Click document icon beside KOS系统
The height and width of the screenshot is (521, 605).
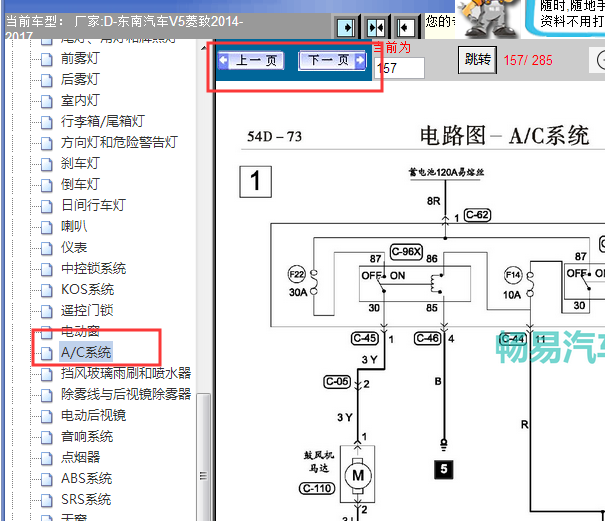coord(47,290)
